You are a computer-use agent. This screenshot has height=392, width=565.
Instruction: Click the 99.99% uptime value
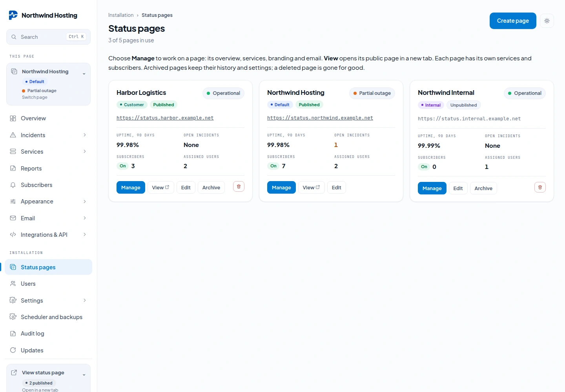pos(429,146)
